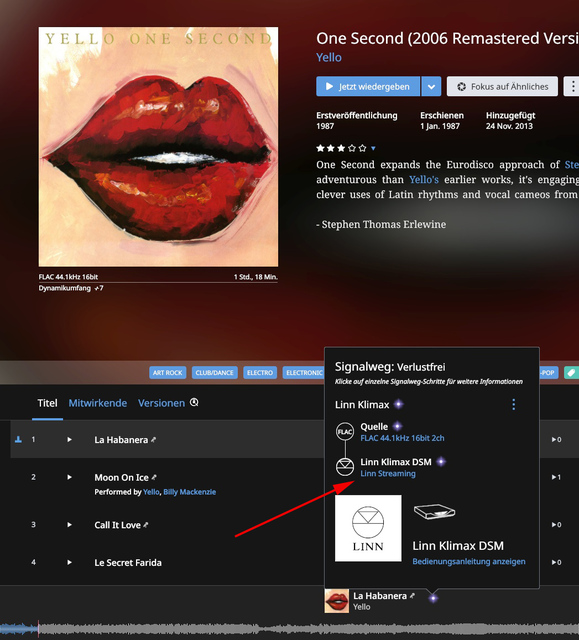Click the magnifier icon next to Versionen
Viewport: 579px width, 640px height.
[x=194, y=402]
